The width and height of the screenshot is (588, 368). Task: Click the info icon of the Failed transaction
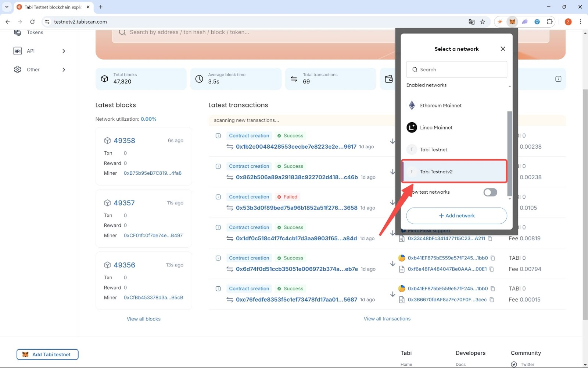[x=218, y=197]
